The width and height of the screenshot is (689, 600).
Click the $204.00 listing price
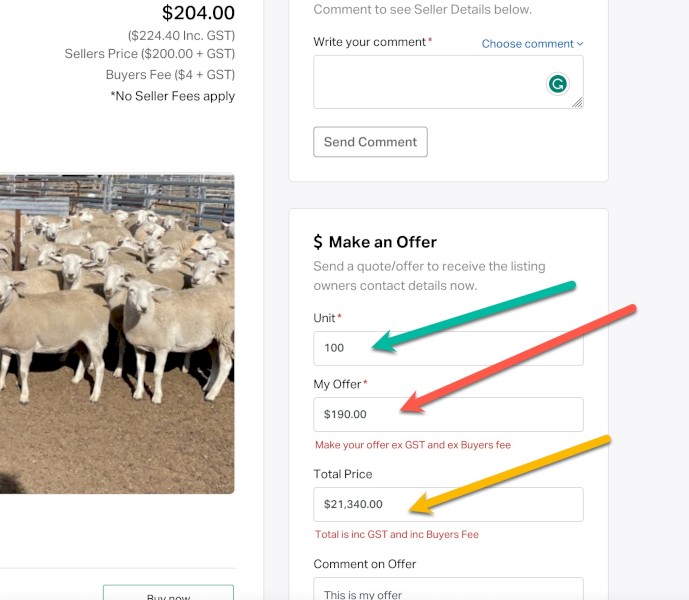[x=198, y=13]
